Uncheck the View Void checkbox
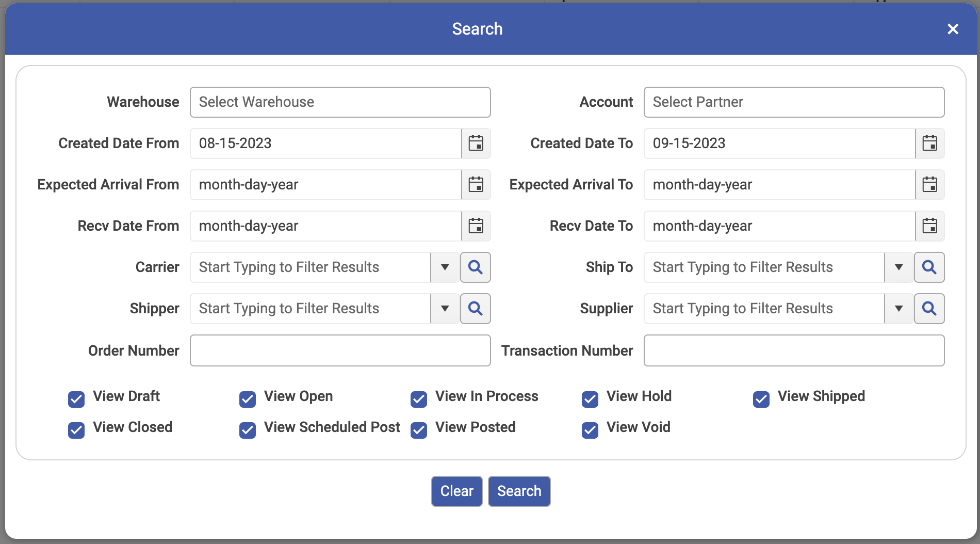 (590, 430)
